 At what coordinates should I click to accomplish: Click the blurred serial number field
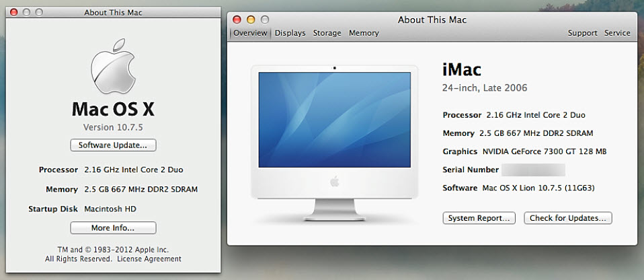pos(533,170)
